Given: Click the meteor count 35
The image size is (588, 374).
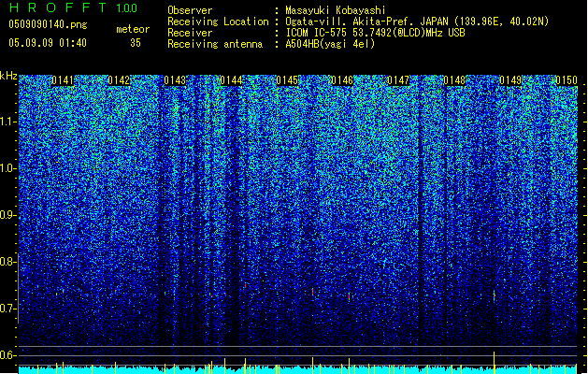Looking at the screenshot, I should pos(136,43).
